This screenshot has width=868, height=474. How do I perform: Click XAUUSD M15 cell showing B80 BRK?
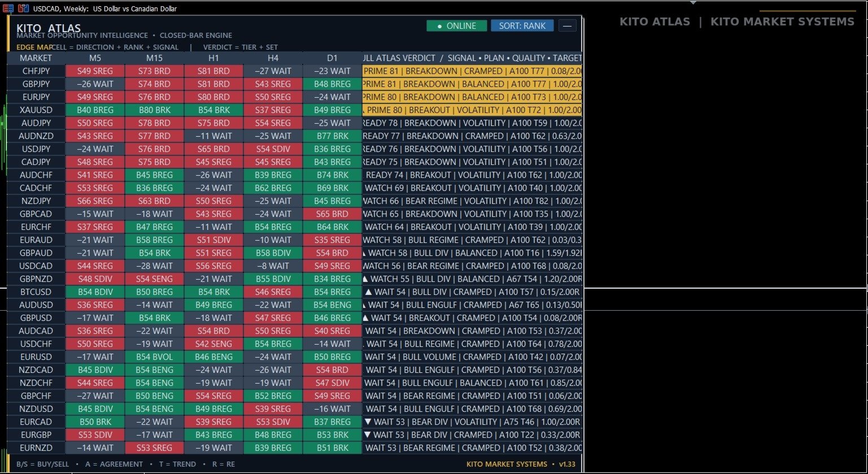(x=154, y=110)
